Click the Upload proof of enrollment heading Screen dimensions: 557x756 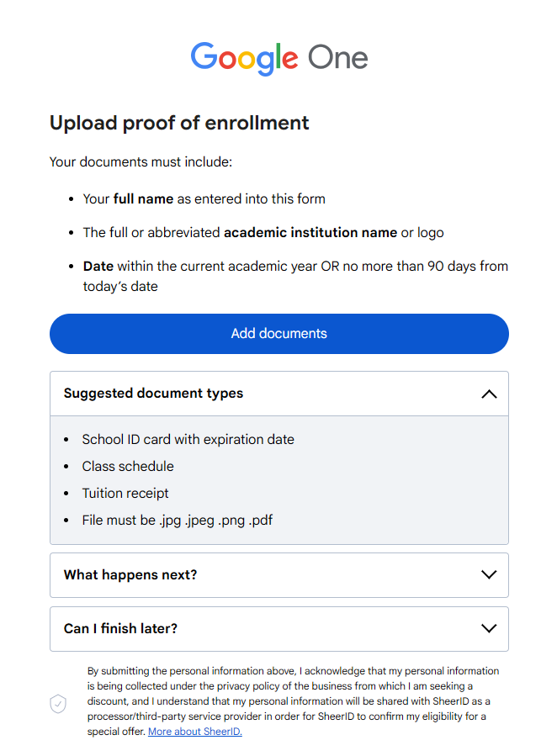[179, 123]
